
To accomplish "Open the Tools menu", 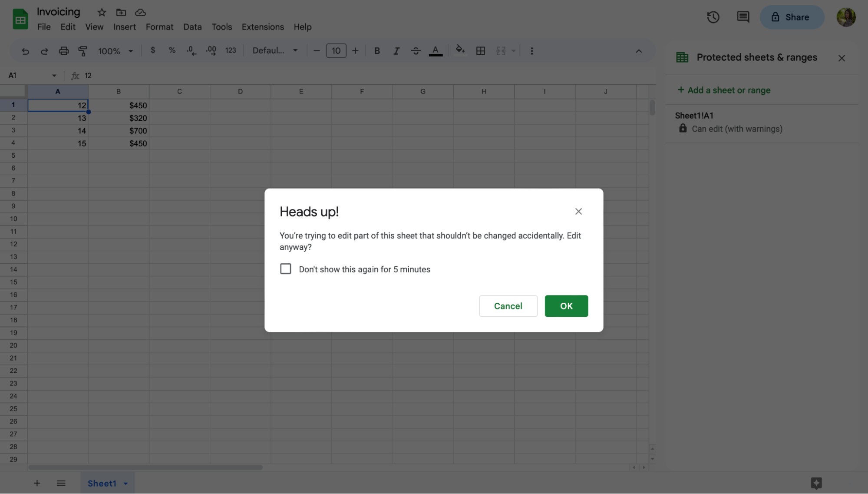I will pos(221,27).
